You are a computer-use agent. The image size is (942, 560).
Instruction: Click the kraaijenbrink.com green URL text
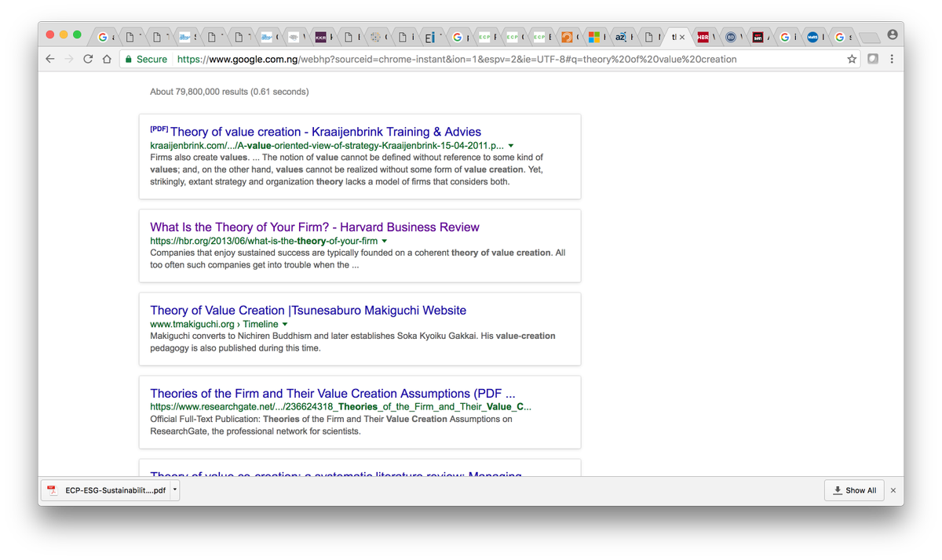point(327,146)
